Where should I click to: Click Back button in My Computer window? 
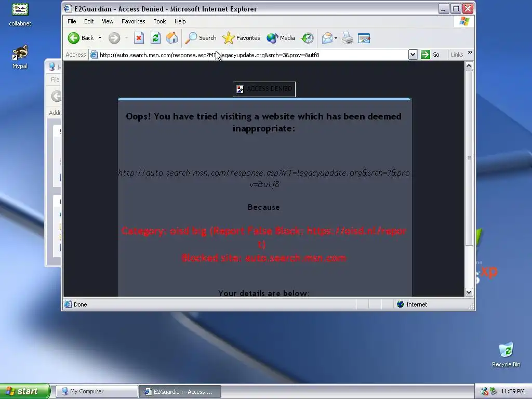56,96
